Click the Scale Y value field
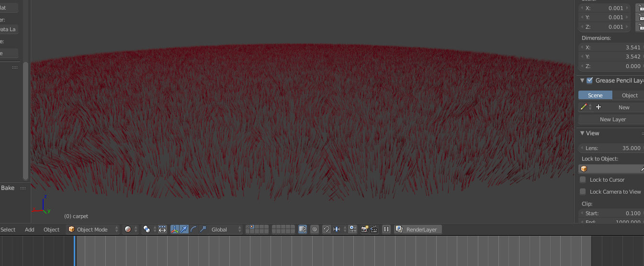Viewport: 644px width, 266px height. coord(605,17)
